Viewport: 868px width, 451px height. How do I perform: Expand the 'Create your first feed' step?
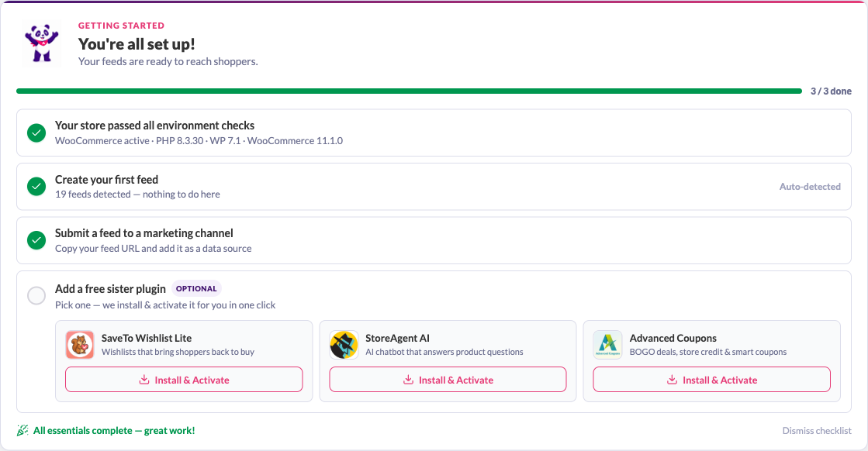(434, 187)
